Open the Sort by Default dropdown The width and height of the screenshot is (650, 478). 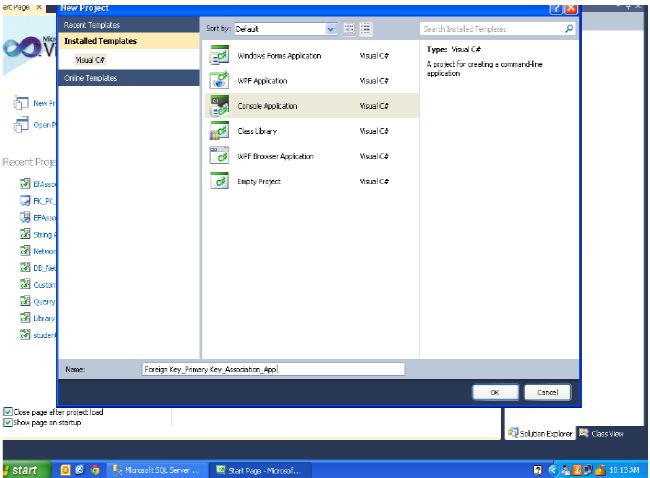[x=285, y=29]
